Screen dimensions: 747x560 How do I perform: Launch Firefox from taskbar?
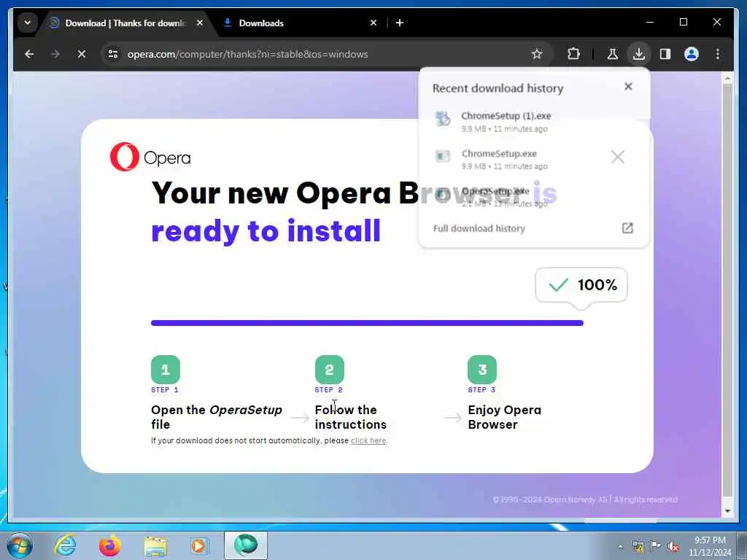pyautogui.click(x=110, y=545)
